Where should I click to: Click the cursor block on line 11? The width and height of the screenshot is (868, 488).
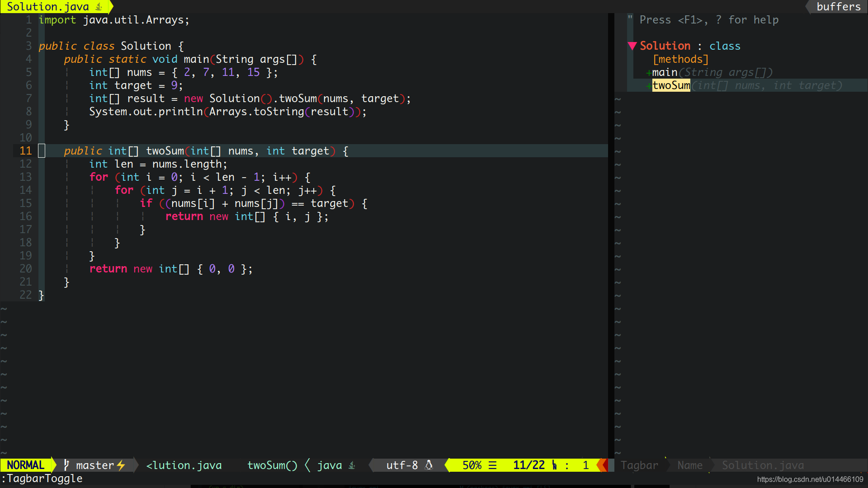42,151
